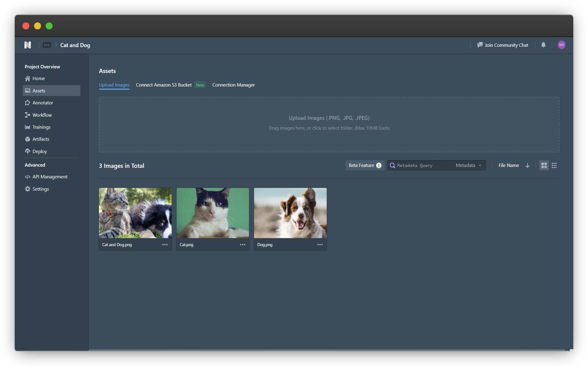The image size is (588, 366).
Task: Click the Nexus logo icon in header
Action: point(28,45)
